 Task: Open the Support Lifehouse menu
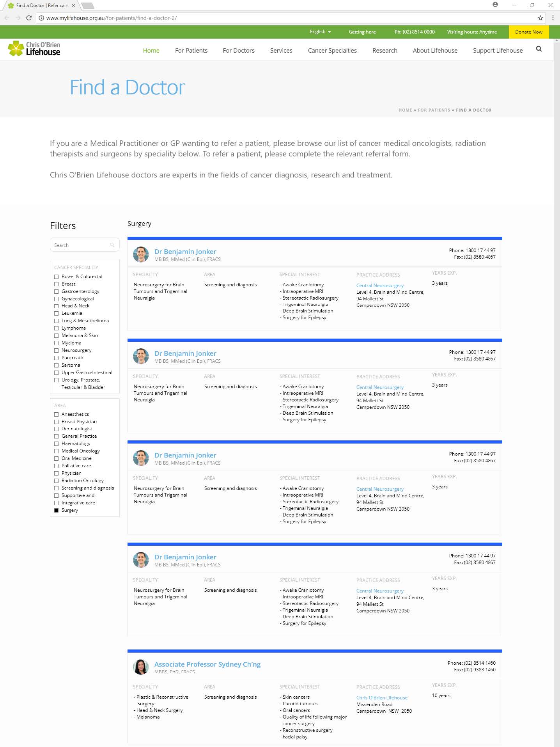click(498, 50)
